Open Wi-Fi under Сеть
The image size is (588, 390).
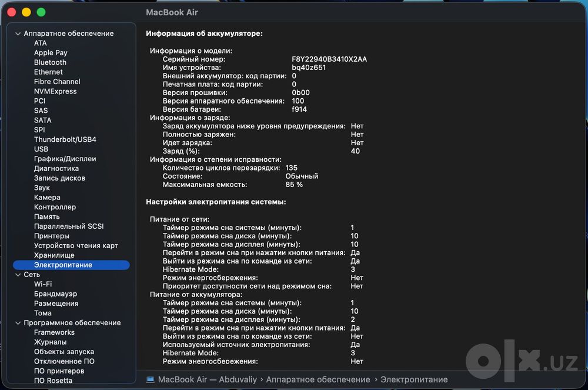point(43,284)
